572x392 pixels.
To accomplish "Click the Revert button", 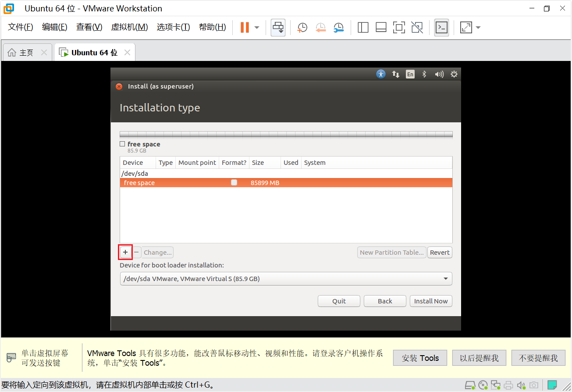I will [440, 252].
